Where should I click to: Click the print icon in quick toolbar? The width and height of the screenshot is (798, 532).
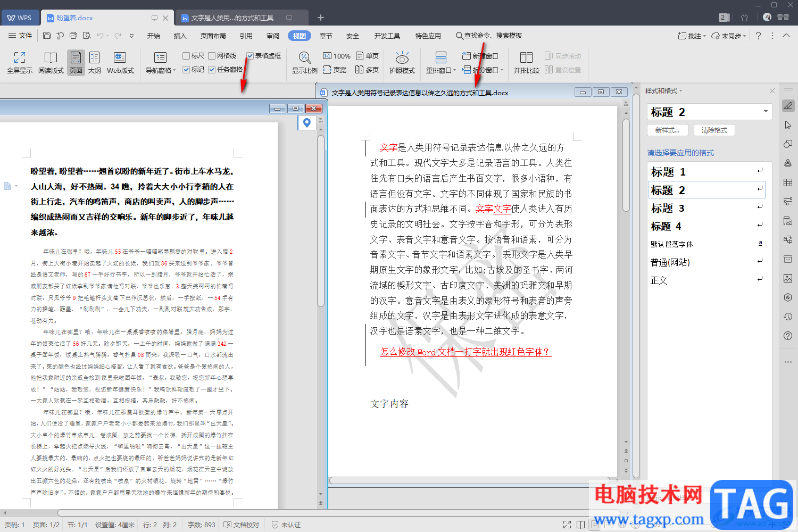[73, 36]
